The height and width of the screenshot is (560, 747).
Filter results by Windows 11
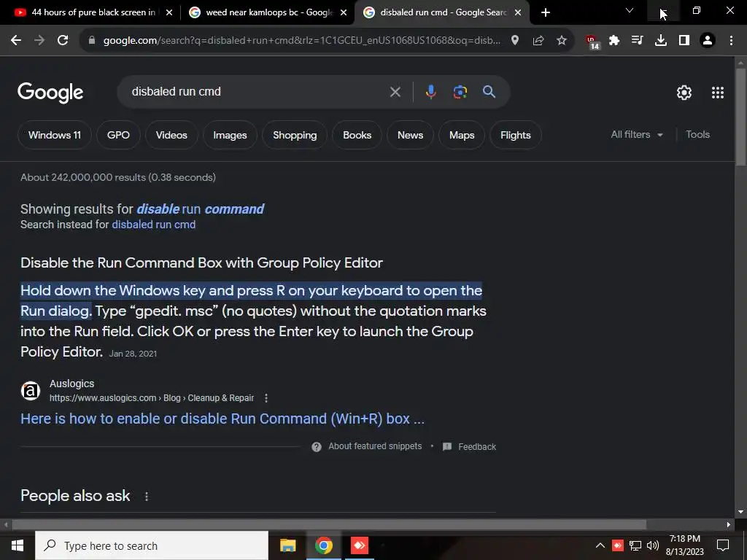point(55,135)
